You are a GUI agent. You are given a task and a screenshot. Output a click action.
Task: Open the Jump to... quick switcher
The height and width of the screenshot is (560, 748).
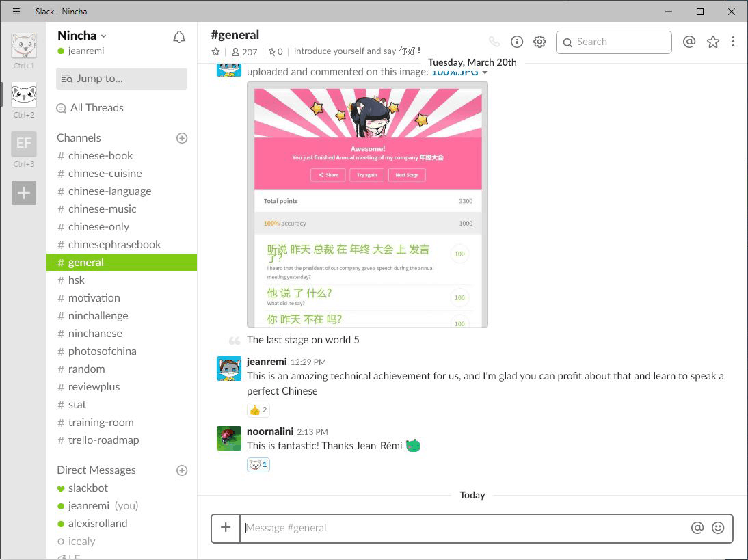click(122, 78)
